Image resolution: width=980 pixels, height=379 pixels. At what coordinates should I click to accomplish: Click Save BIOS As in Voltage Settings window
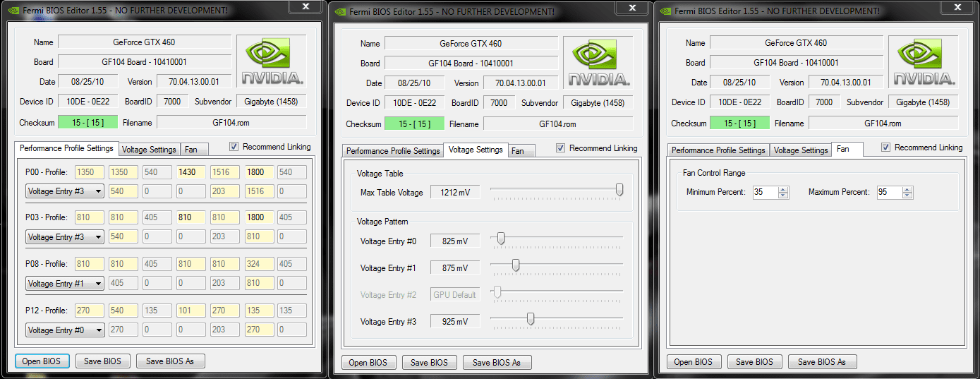497,363
